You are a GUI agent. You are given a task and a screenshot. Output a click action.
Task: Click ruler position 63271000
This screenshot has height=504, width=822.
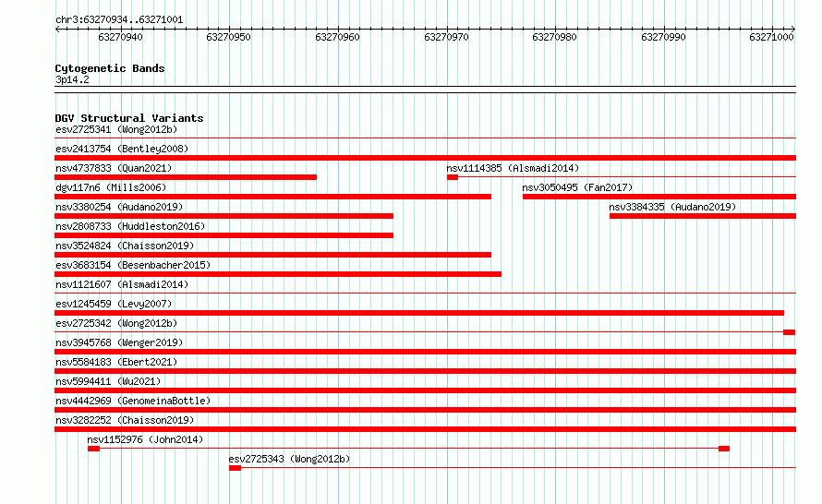772,37
